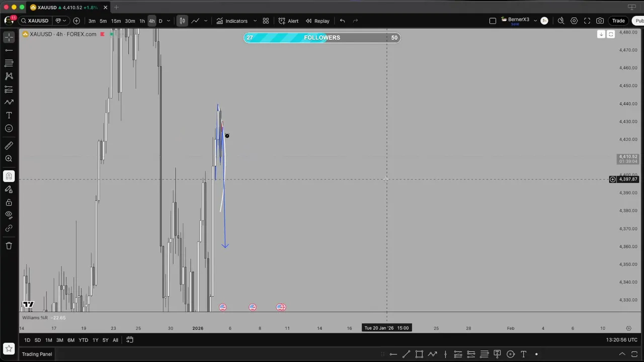This screenshot has height=362, width=644.
Task: Open the Fibonacci retracement tools
Action: pos(9,63)
